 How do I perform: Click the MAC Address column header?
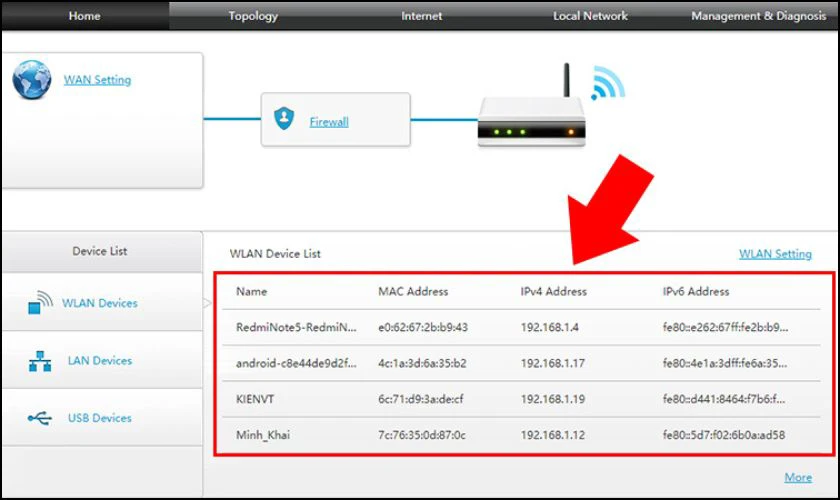(413, 292)
